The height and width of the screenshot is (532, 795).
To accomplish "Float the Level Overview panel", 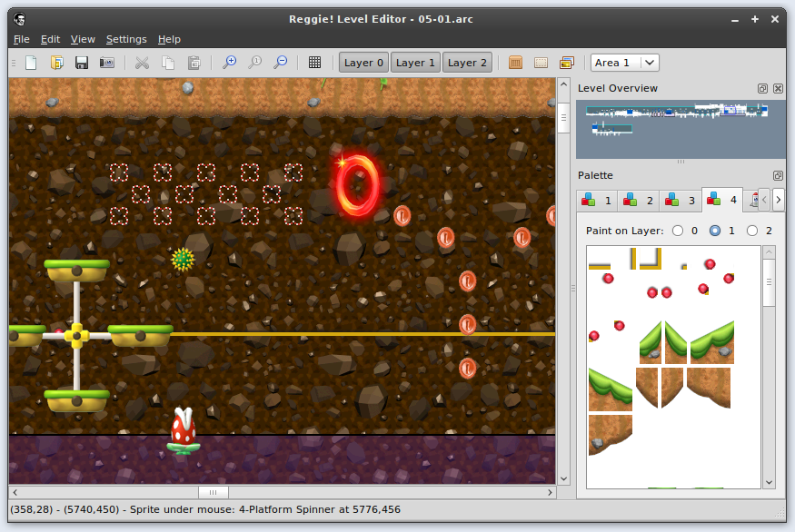I will click(763, 89).
